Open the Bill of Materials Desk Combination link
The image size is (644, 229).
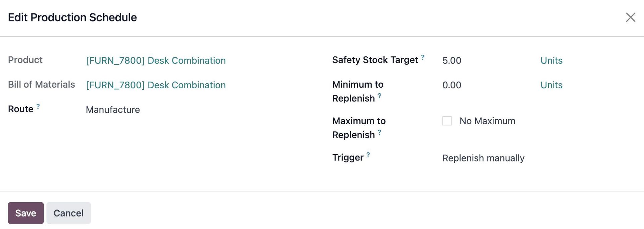pyautogui.click(x=156, y=85)
